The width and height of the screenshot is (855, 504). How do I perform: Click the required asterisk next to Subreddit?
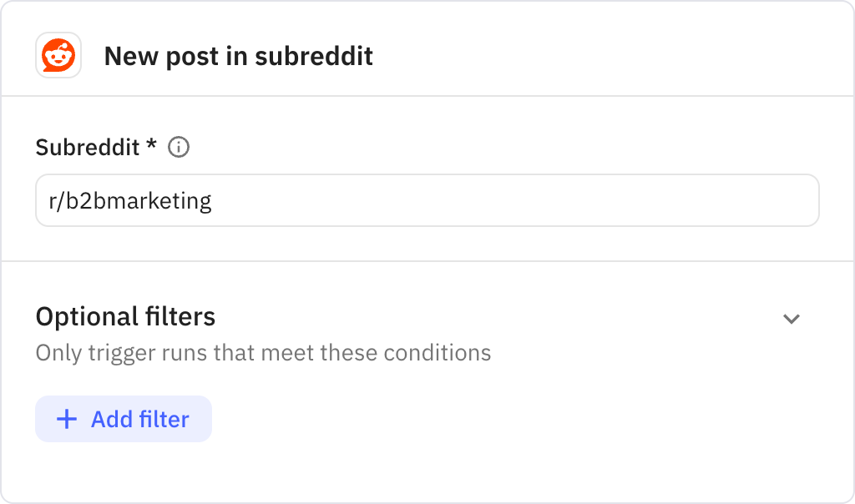[153, 146]
